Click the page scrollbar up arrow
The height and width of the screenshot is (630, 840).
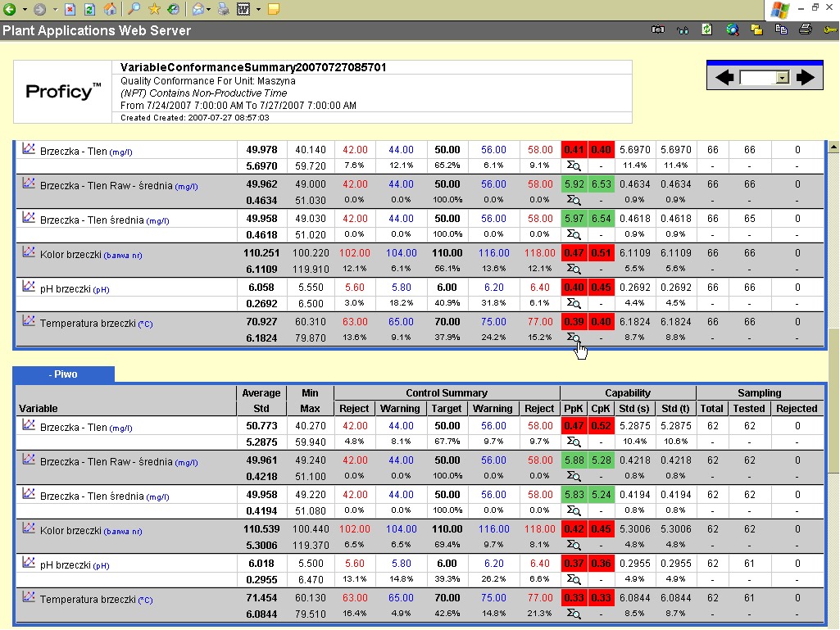click(833, 147)
